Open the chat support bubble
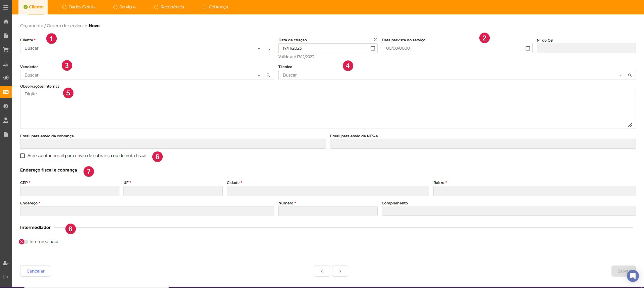This screenshot has height=288, width=644. (x=633, y=276)
